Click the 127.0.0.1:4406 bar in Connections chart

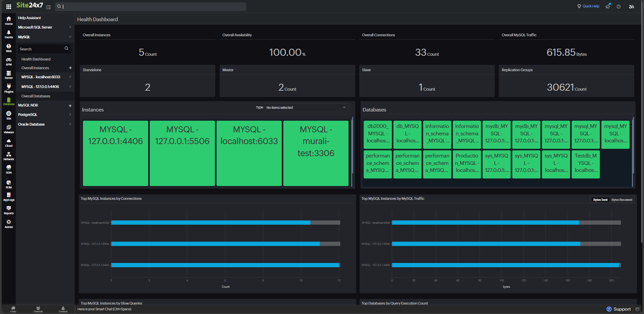tap(225, 265)
